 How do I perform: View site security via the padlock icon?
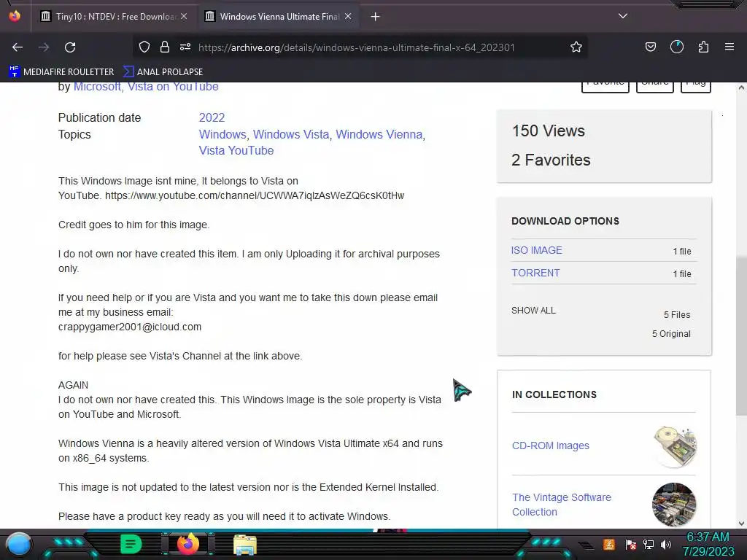pos(165,47)
